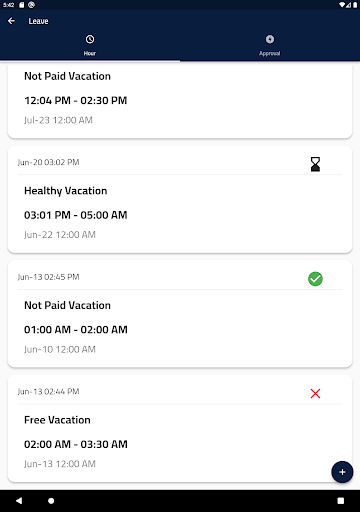Open the Not Paid Vacation 01:00 AM entry

pyautogui.click(x=180, y=314)
